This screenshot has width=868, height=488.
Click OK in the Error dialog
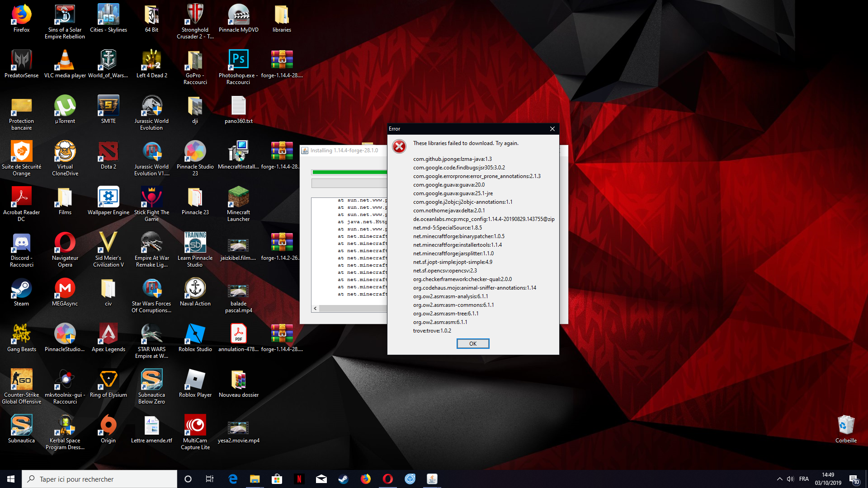point(472,344)
